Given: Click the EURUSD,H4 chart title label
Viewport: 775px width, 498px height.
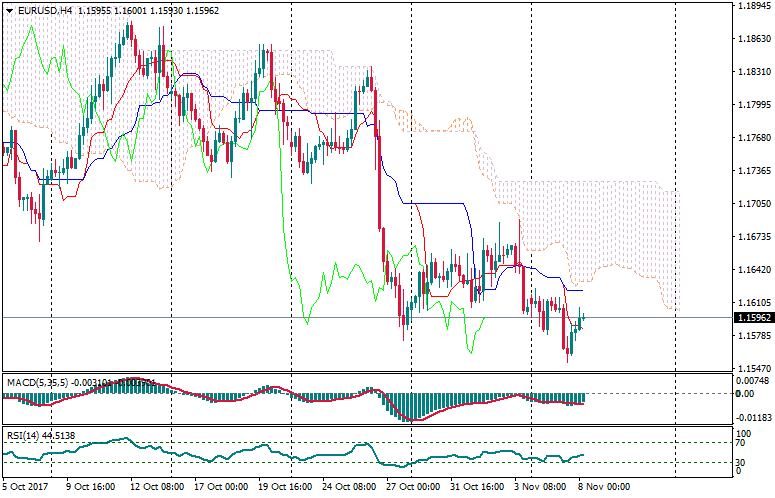Looking at the screenshot, I should pyautogui.click(x=44, y=10).
